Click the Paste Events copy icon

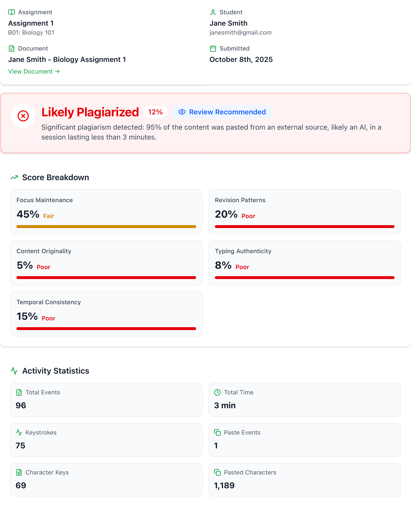click(x=217, y=432)
